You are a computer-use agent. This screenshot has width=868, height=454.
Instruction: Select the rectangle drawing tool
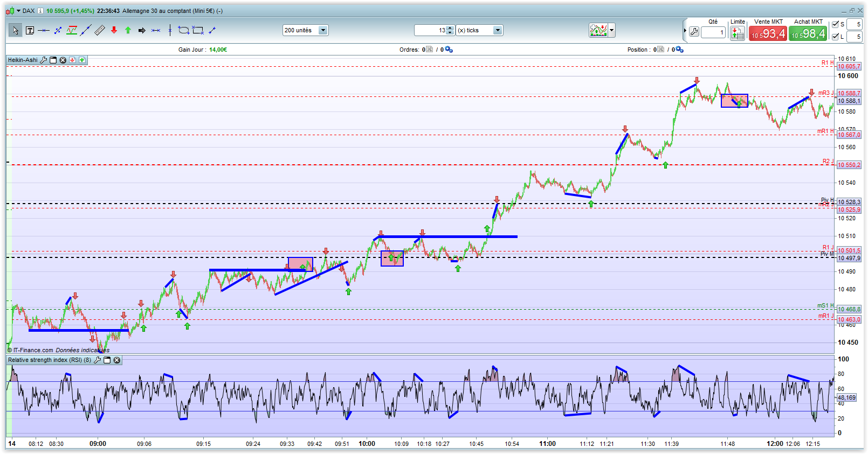pos(198,31)
